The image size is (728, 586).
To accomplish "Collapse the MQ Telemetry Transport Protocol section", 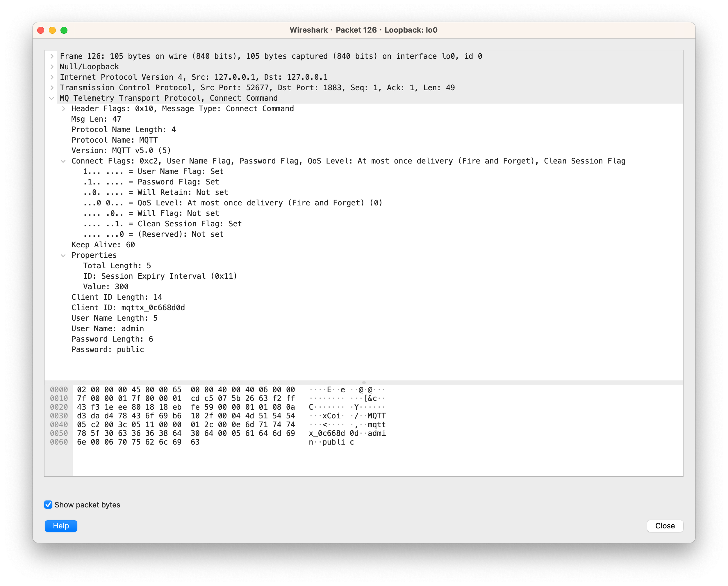I will coord(51,98).
